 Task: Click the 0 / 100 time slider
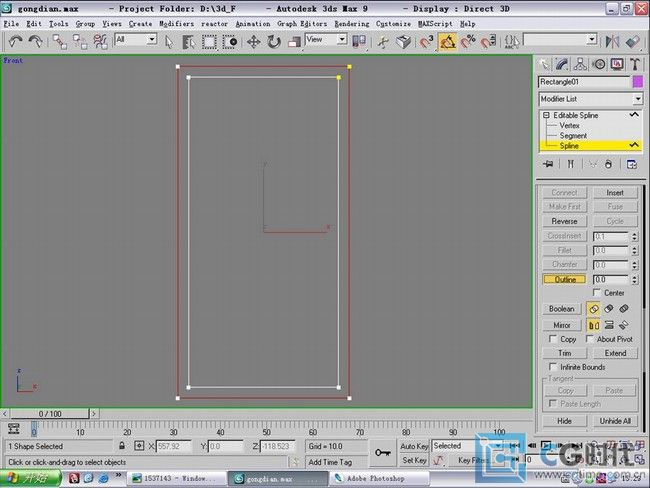point(50,414)
